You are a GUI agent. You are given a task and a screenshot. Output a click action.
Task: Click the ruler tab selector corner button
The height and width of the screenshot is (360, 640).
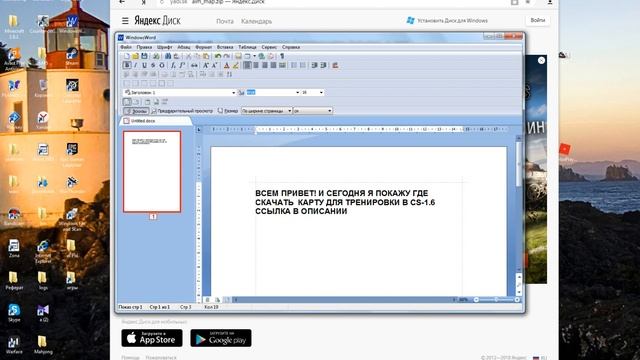pyautogui.click(x=199, y=130)
